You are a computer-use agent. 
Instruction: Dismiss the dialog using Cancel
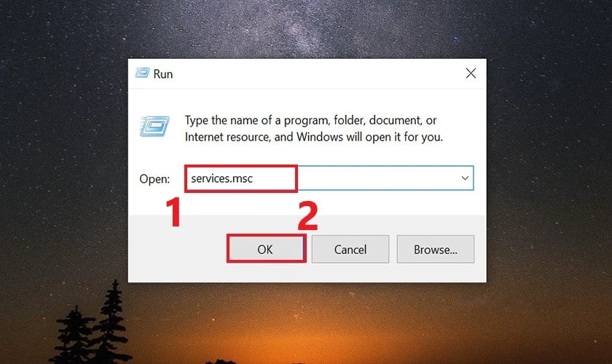pos(350,249)
